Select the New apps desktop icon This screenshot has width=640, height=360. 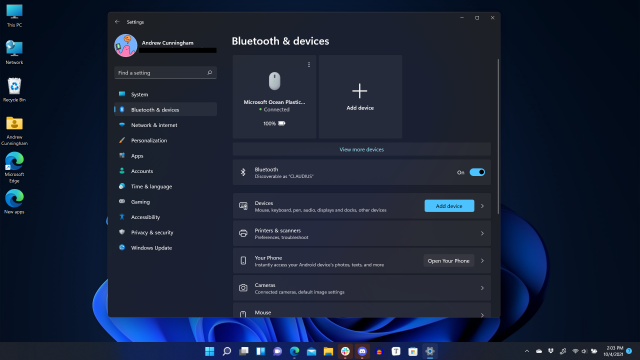(14, 202)
